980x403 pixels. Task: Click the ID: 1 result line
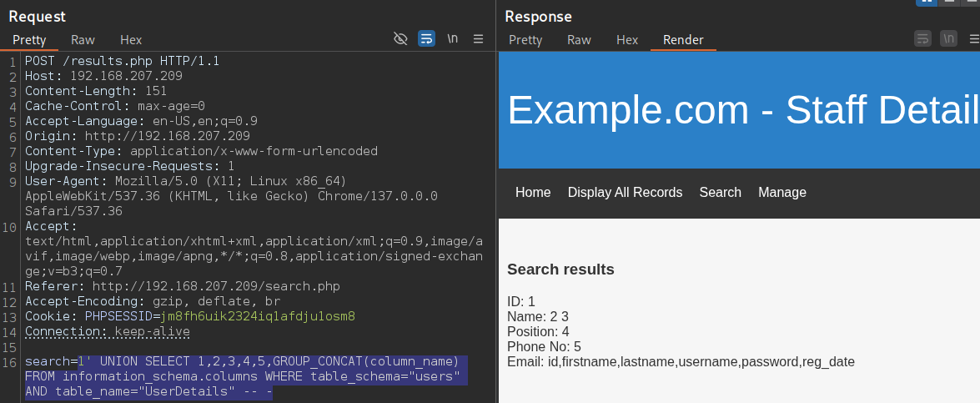pos(521,302)
